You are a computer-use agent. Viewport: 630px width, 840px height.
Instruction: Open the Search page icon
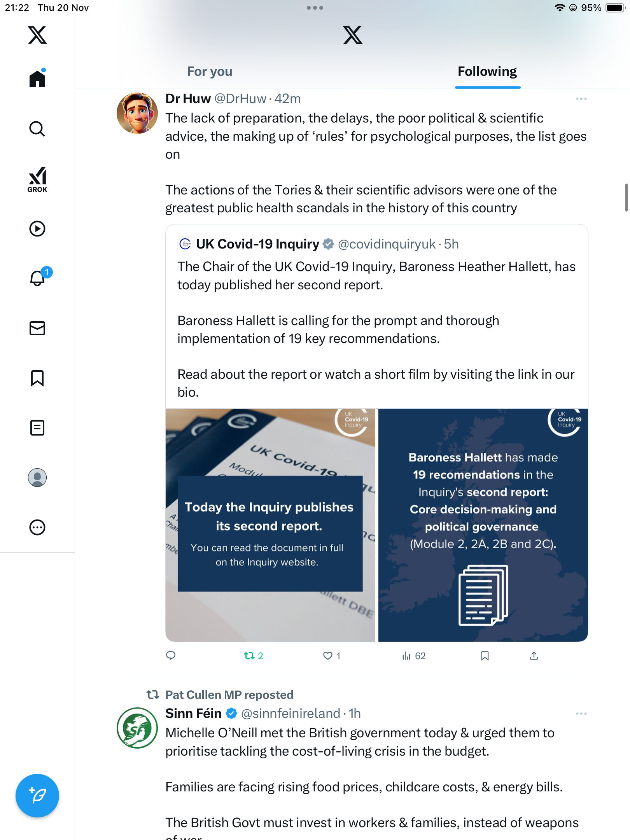pos(37,129)
